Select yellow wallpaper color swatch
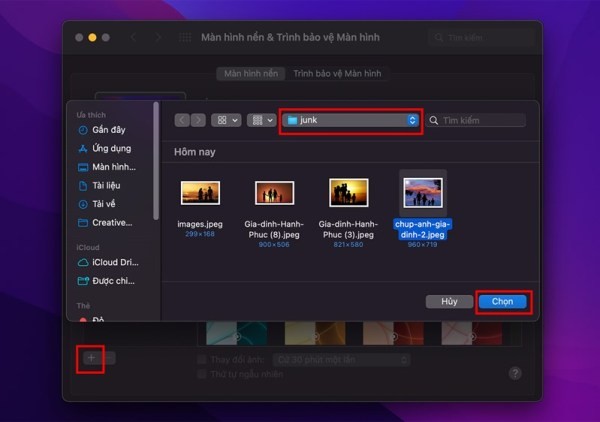 tap(315, 333)
